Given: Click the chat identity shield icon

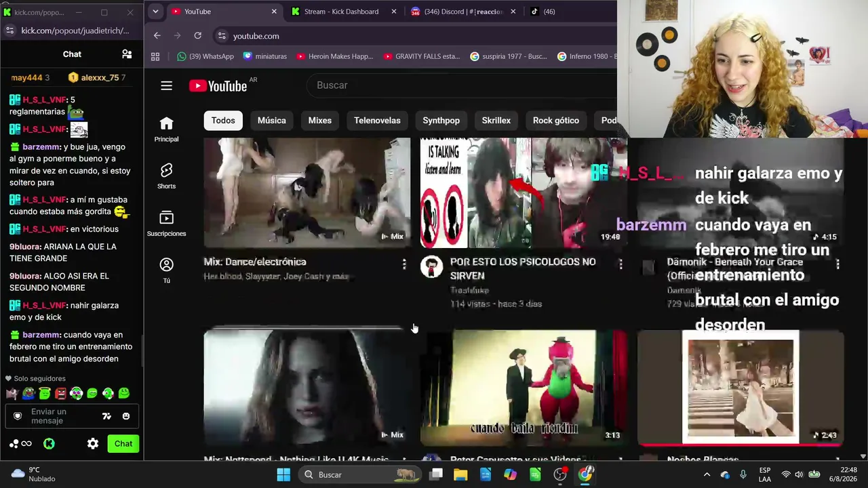Looking at the screenshot, I should [x=18, y=416].
